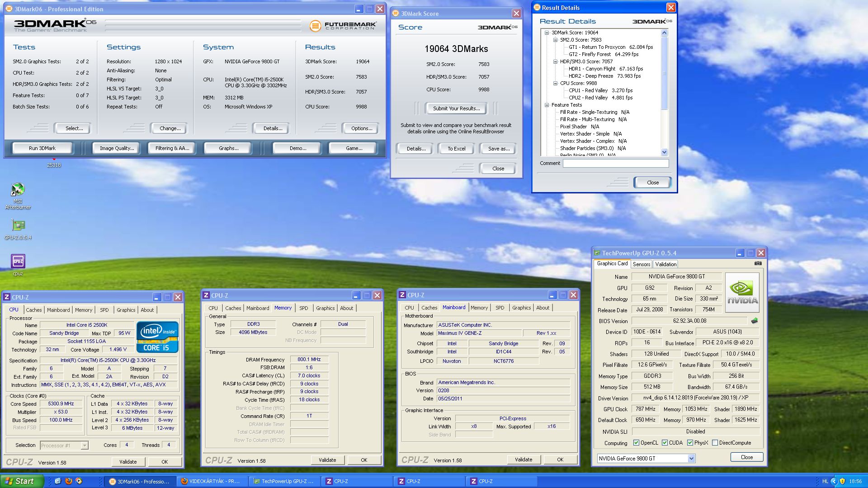Image resolution: width=868 pixels, height=488 pixels.
Task: Click the Run 3DMark button
Action: (42, 148)
